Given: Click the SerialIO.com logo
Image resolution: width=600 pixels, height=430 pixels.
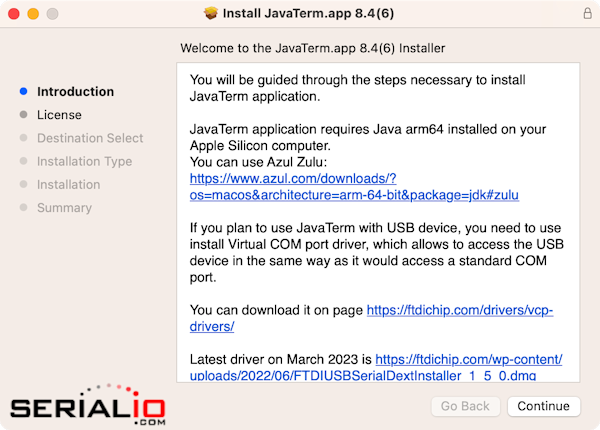Looking at the screenshot, I should tap(88, 405).
